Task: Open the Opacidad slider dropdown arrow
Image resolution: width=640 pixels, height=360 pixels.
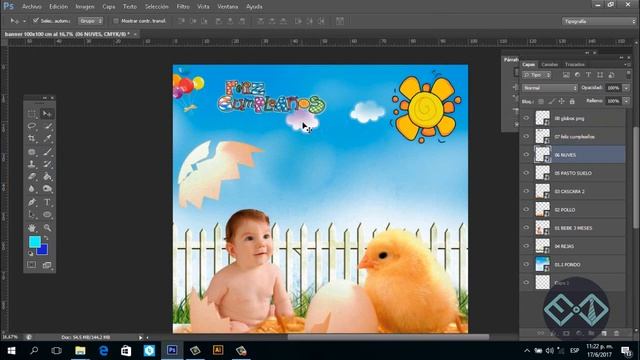Action: click(x=626, y=88)
